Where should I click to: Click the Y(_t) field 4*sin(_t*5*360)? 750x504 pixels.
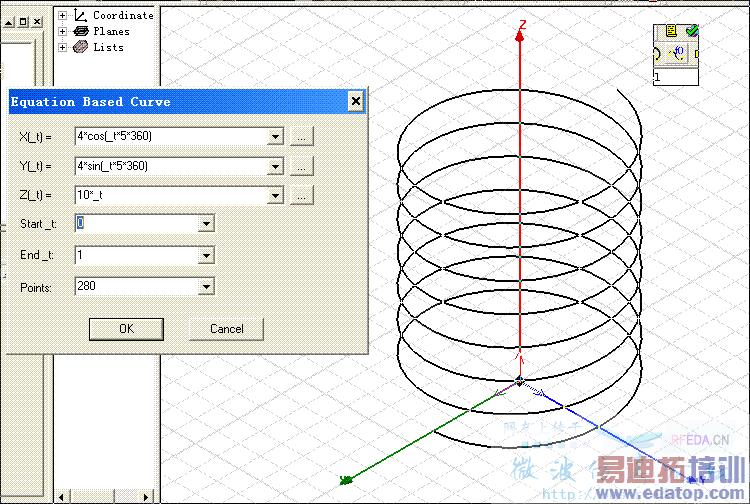tap(171, 166)
